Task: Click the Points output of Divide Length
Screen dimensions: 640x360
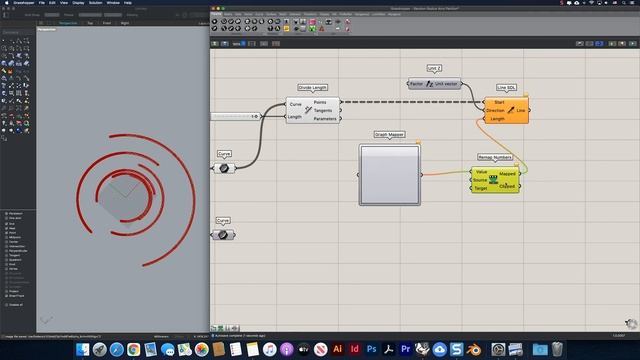Action: pos(320,102)
